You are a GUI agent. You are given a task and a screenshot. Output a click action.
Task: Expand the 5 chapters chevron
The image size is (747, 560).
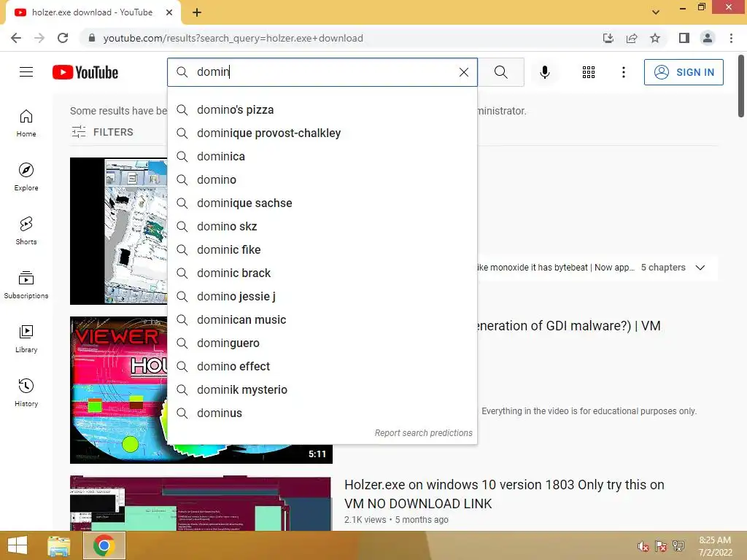(700, 268)
